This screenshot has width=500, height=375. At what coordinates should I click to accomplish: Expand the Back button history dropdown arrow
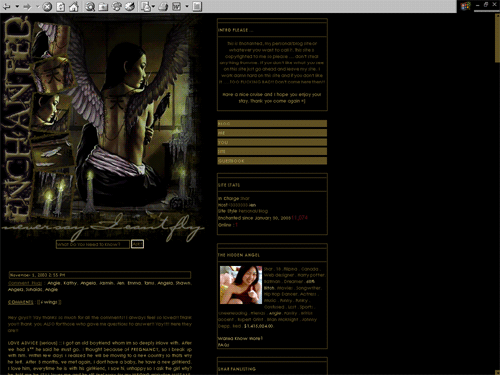tap(17, 6)
